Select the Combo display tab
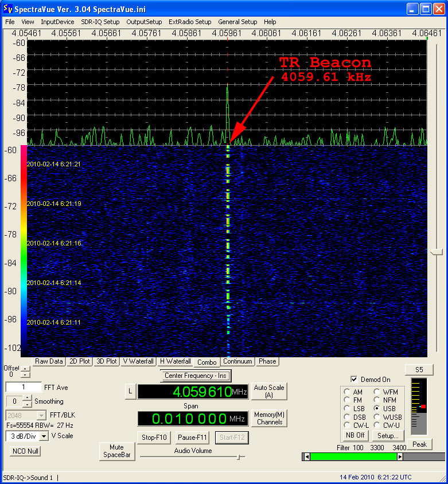The image size is (448, 484). (x=207, y=362)
